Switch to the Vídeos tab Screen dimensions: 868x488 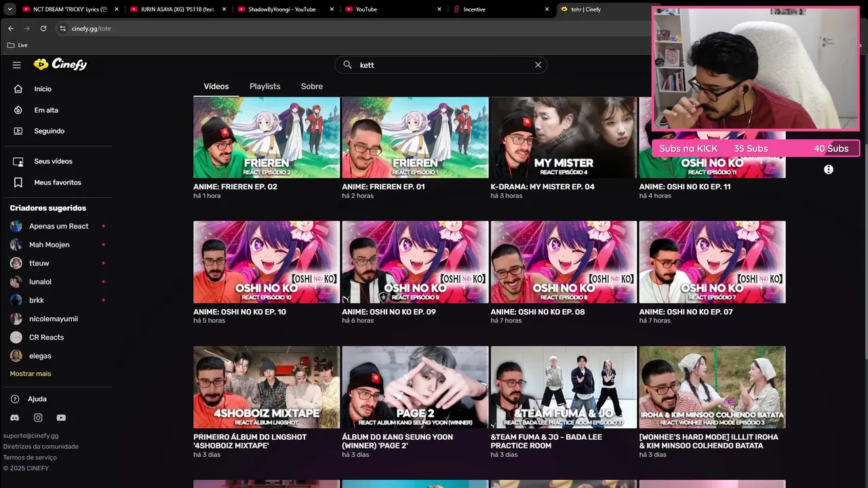pyautogui.click(x=216, y=87)
